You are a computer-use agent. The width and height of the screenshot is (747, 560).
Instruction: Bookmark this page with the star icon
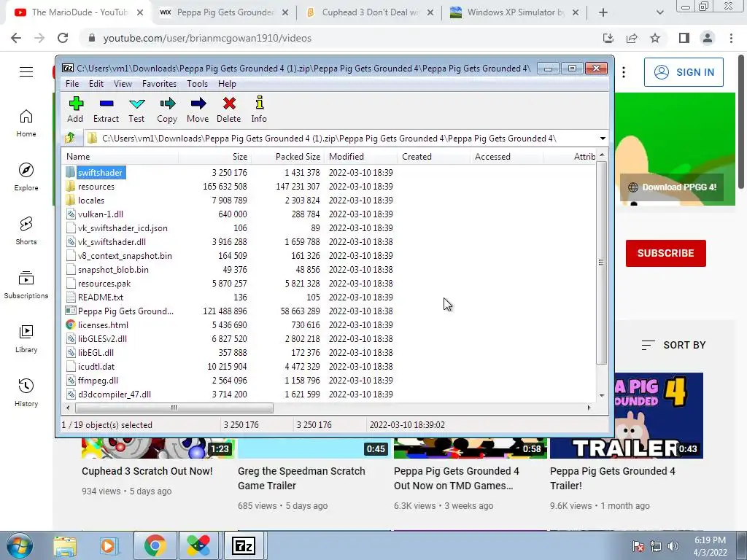click(655, 38)
